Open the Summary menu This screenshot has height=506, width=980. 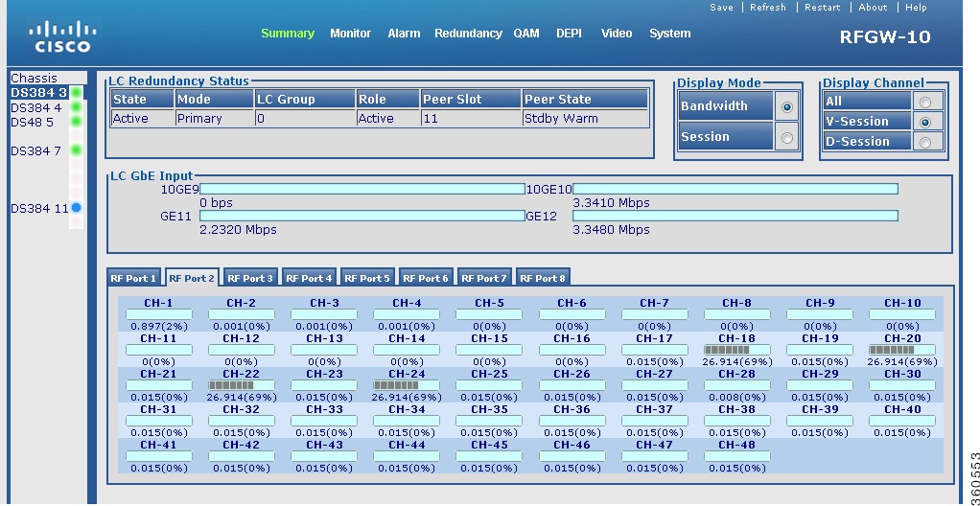pos(288,34)
